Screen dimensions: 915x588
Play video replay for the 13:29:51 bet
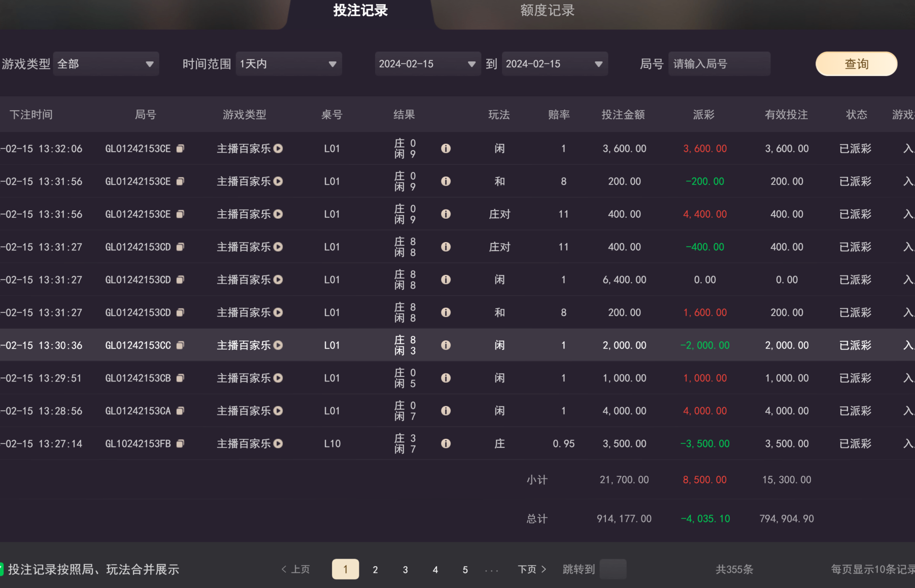[x=278, y=378]
